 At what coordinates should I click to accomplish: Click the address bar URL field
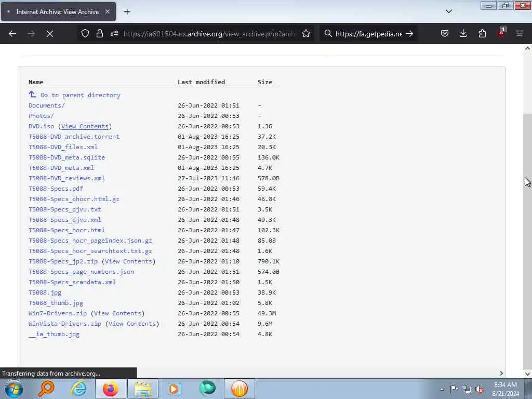tap(210, 34)
